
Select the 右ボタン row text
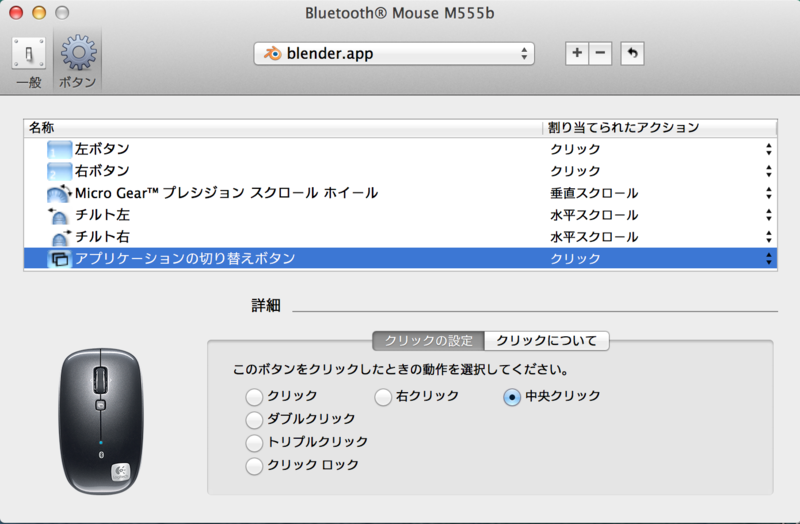[x=102, y=171]
